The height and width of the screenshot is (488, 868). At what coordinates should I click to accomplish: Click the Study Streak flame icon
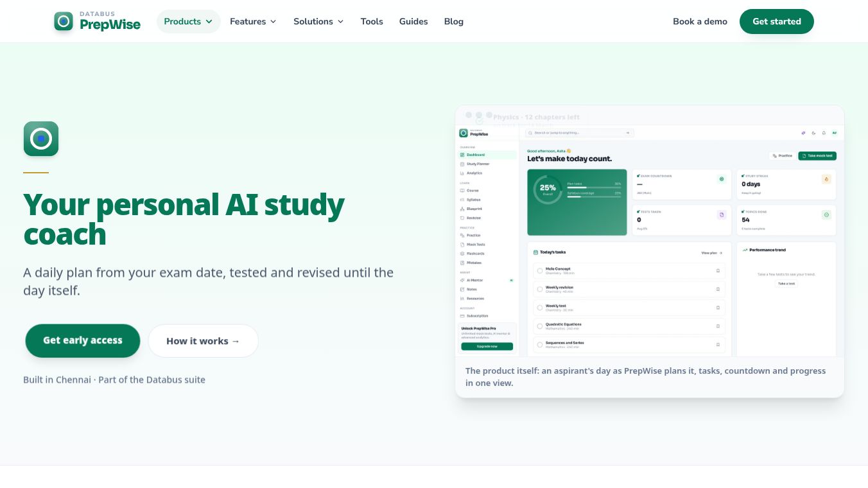[826, 179]
